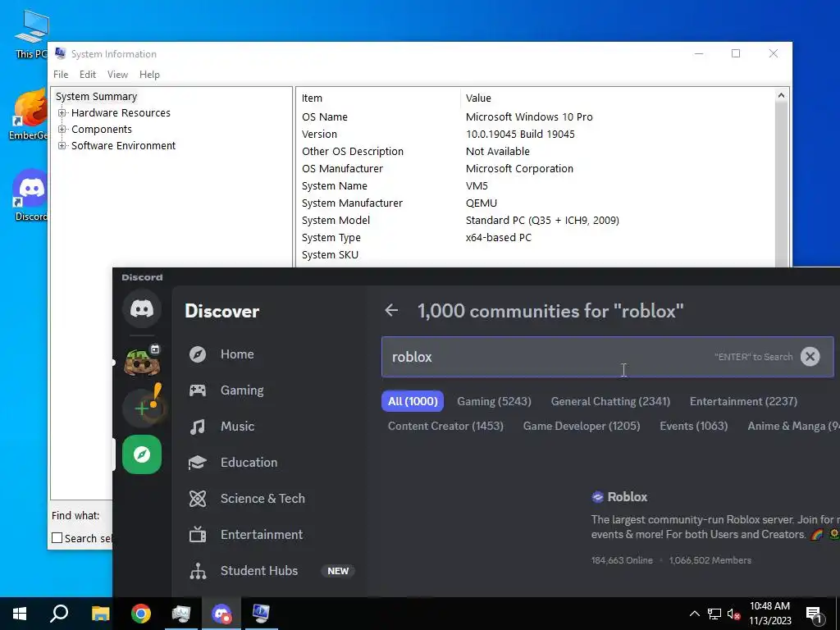Expand Hardware Resources tree node
840x630 pixels.
(x=62, y=113)
